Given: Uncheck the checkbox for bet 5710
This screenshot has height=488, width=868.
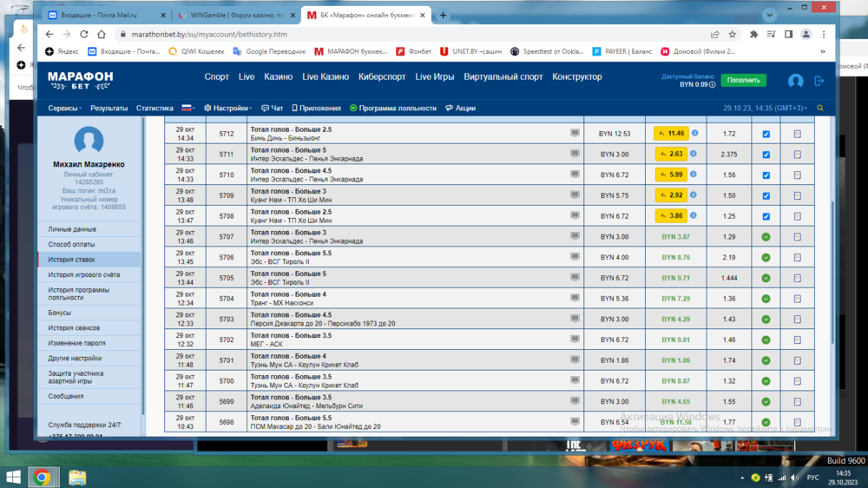Looking at the screenshot, I should click(x=766, y=175).
